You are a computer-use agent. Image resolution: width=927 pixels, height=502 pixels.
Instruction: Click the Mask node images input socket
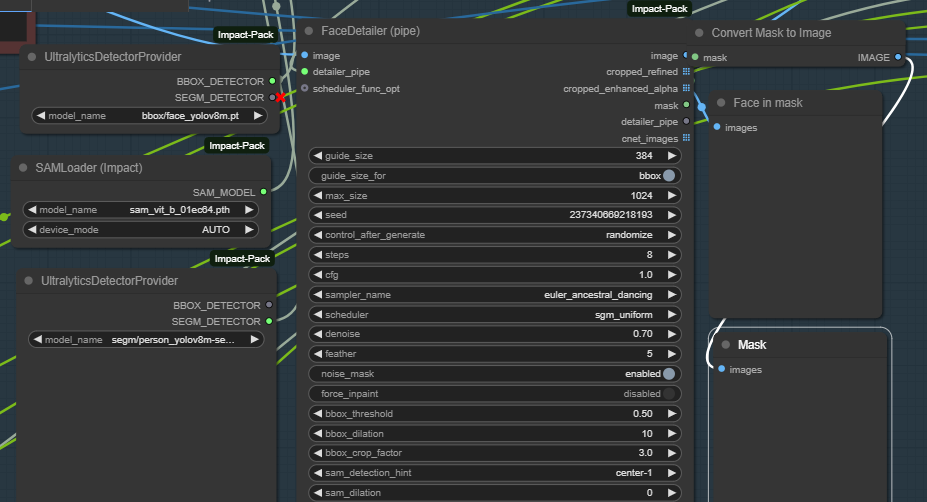click(x=721, y=369)
